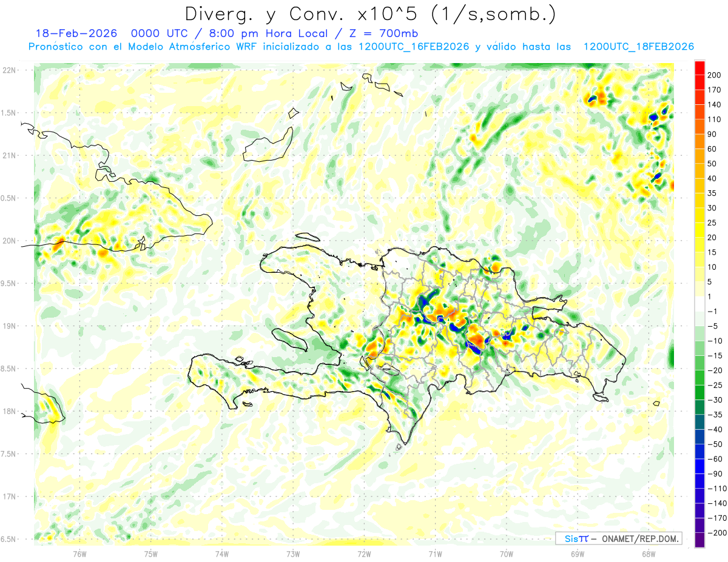728x562 pixels.
Task: Click the '69W' longitude label
Action: (x=578, y=554)
